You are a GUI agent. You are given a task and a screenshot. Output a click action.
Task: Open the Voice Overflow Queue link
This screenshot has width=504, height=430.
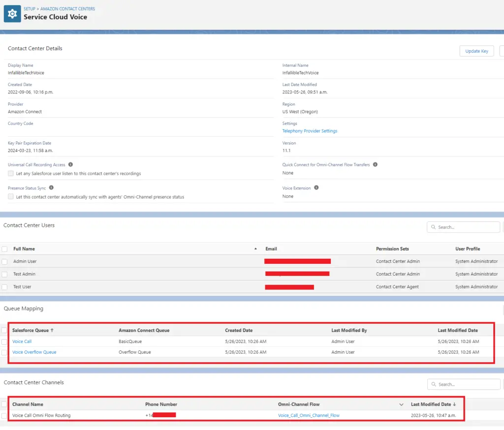point(34,352)
